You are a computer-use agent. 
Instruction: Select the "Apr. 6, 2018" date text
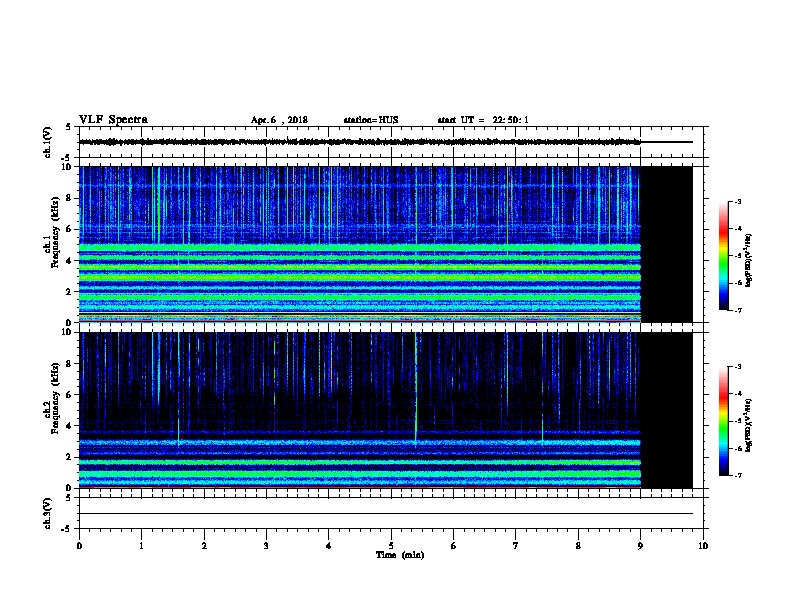point(279,120)
